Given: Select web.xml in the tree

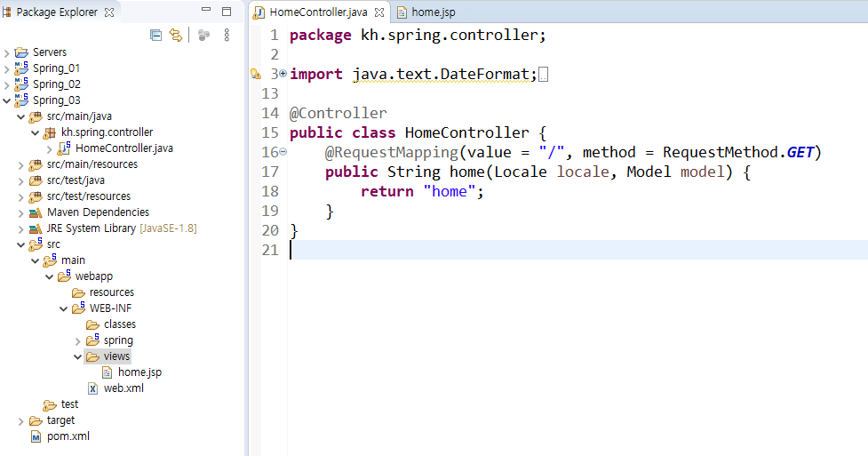Looking at the screenshot, I should pos(123,388).
